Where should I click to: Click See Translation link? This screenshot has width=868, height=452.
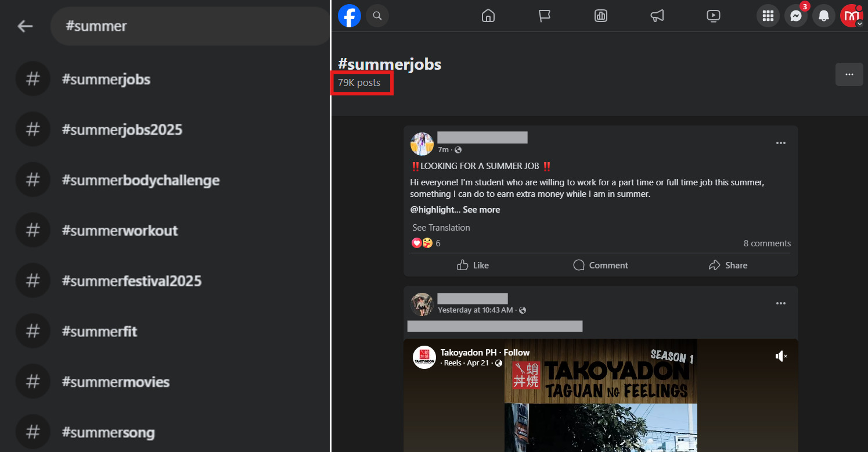441,228
